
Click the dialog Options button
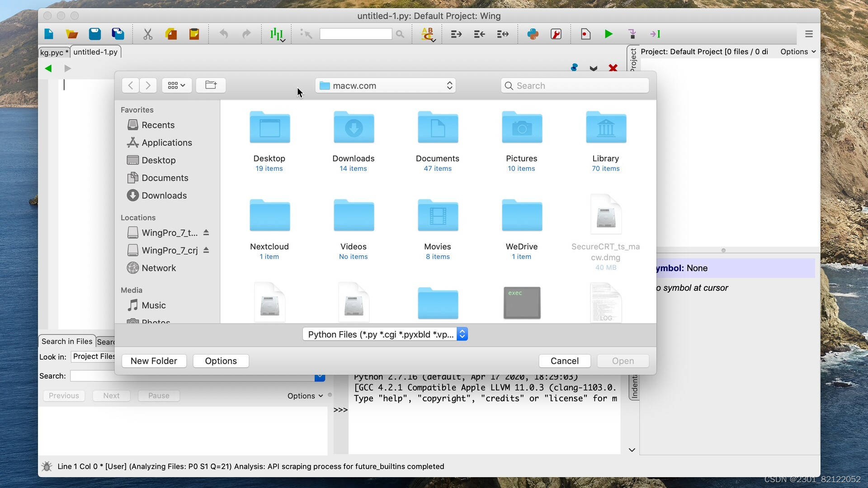[x=221, y=361]
